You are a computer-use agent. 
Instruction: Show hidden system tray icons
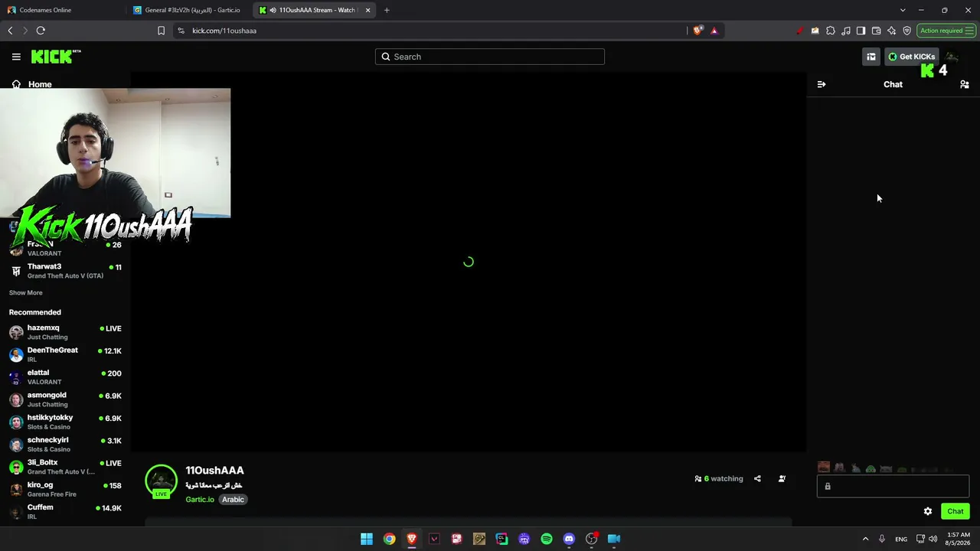point(866,539)
